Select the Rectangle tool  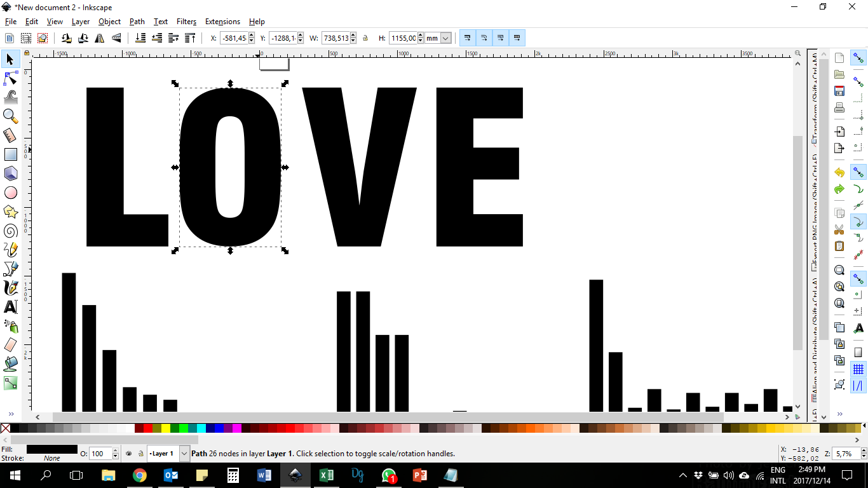point(10,154)
